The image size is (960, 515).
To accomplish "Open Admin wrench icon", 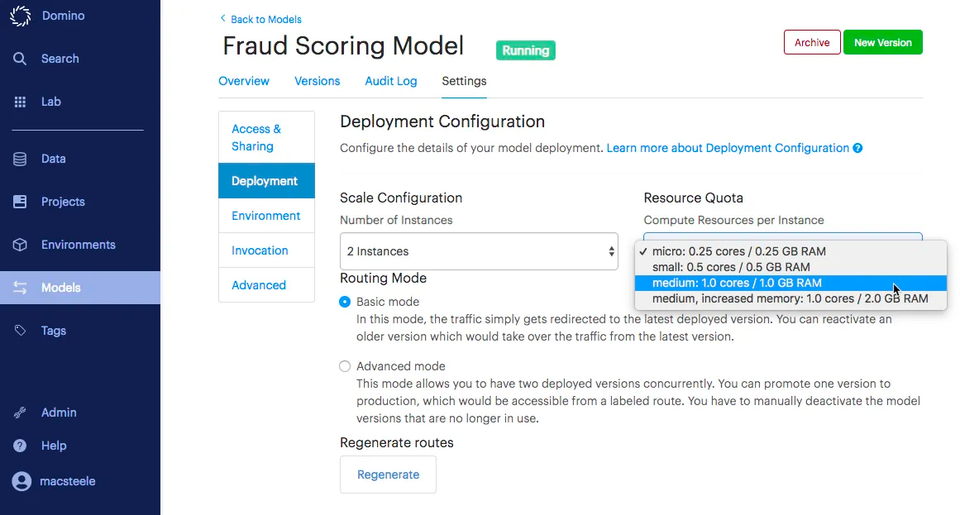I will [20, 413].
